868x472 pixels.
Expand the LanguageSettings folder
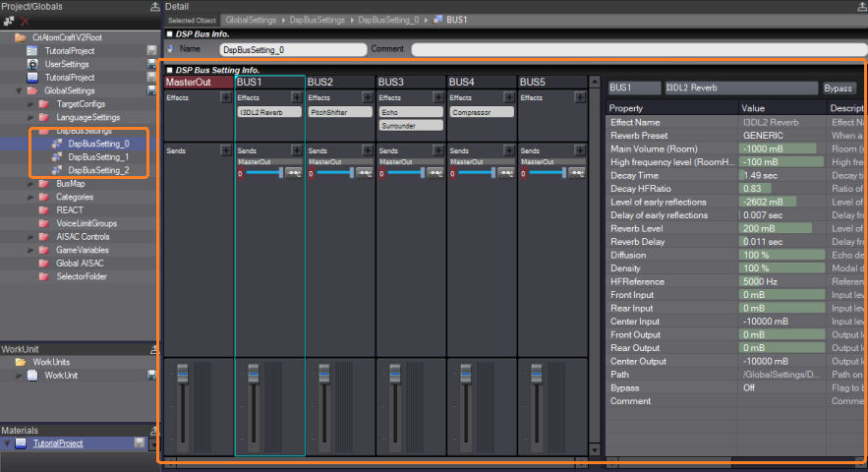tap(31, 117)
